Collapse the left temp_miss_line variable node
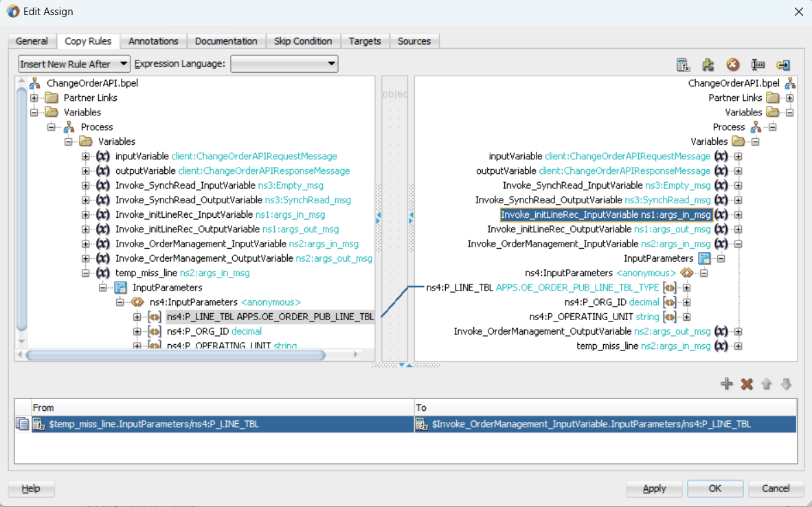The width and height of the screenshot is (812, 507). [85, 273]
